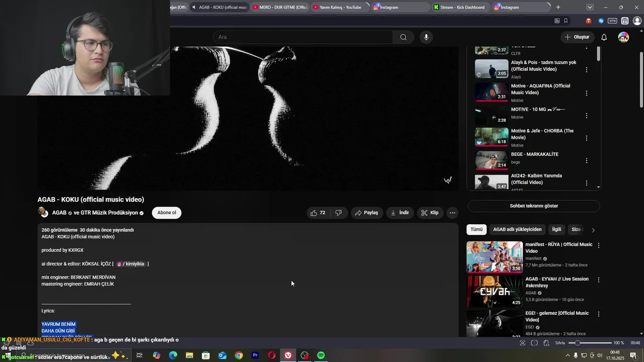
Task: Start voice search with the microphone icon
Action: tap(426, 37)
